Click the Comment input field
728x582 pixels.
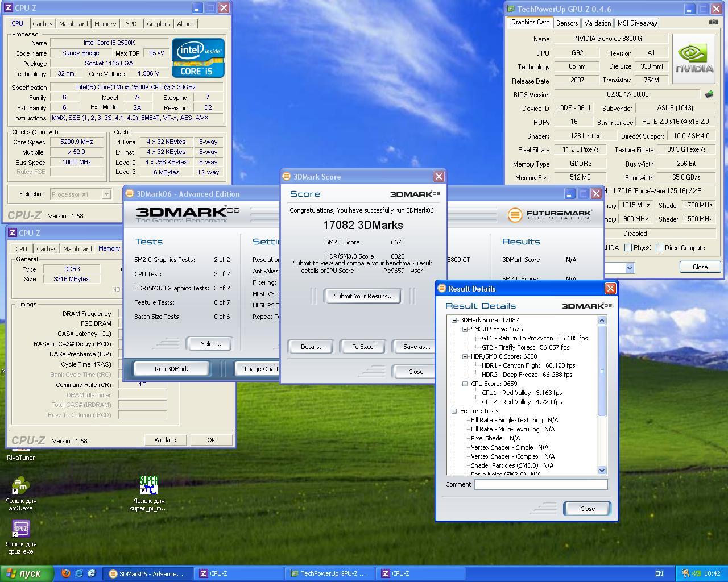(x=540, y=484)
